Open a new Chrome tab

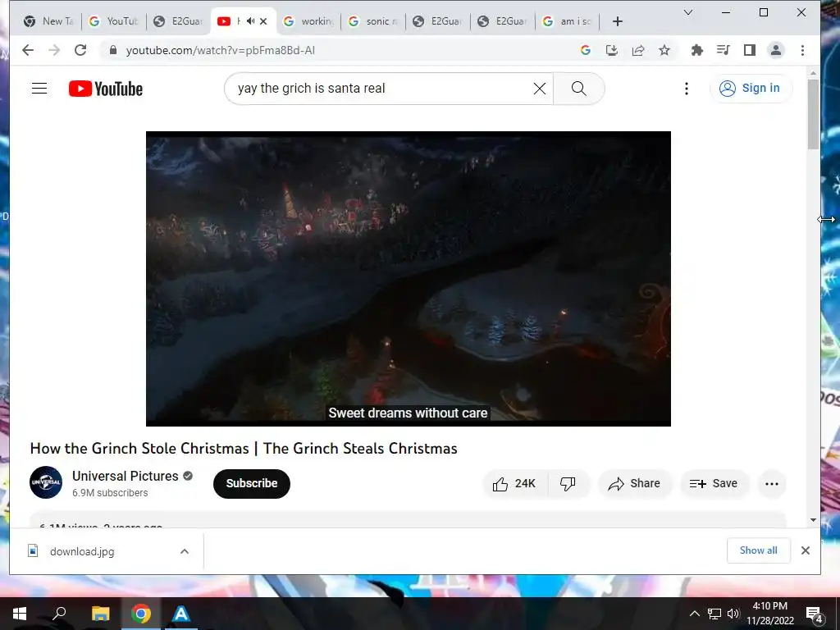pyautogui.click(x=618, y=21)
